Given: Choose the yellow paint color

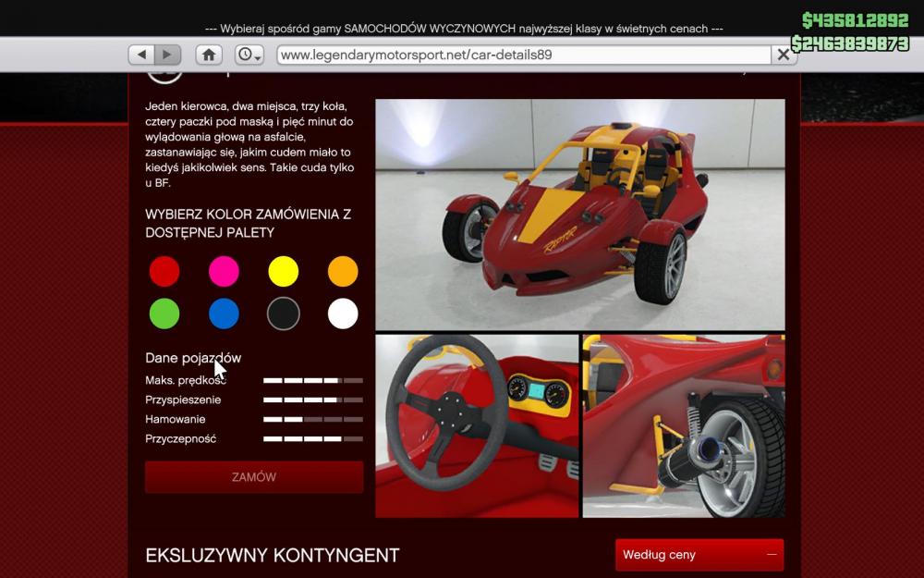Looking at the screenshot, I should click(x=284, y=271).
